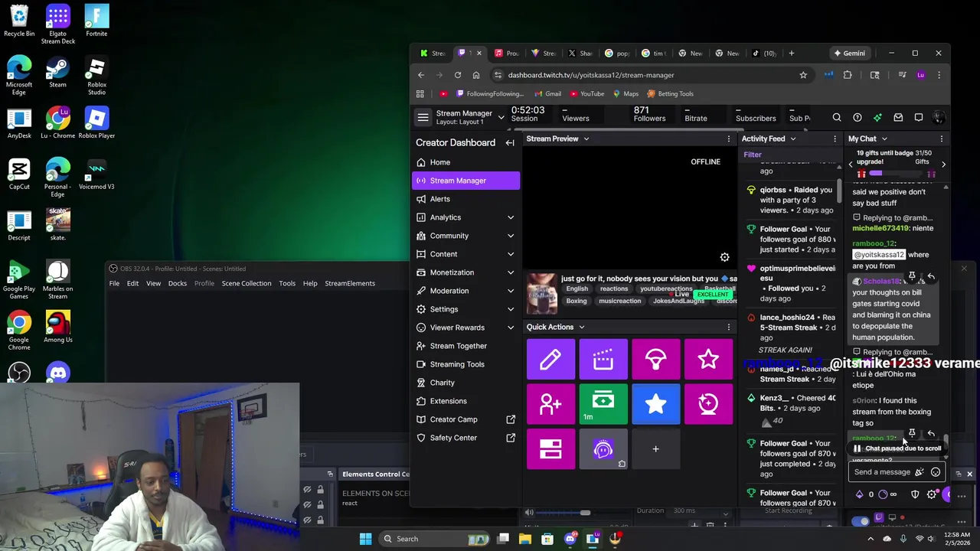Click the headphone chat bubble extension tile
Screen dimensions: 980x551
tap(603, 449)
